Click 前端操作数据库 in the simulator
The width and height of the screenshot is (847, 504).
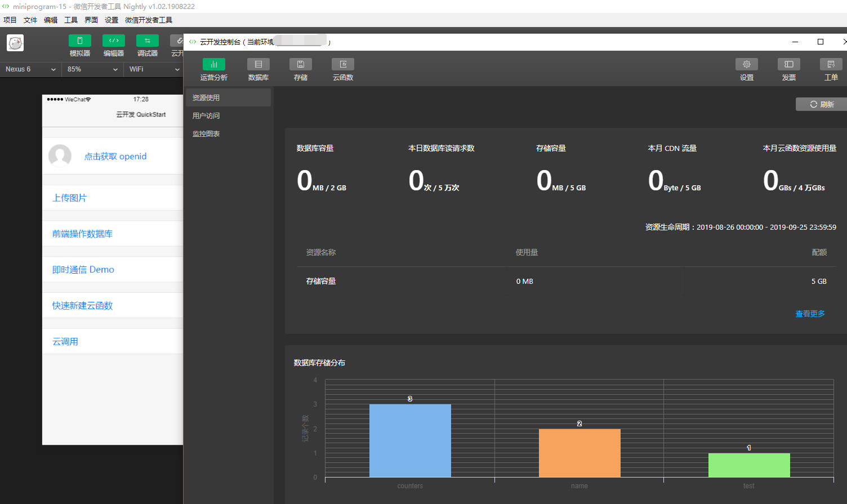coord(82,234)
